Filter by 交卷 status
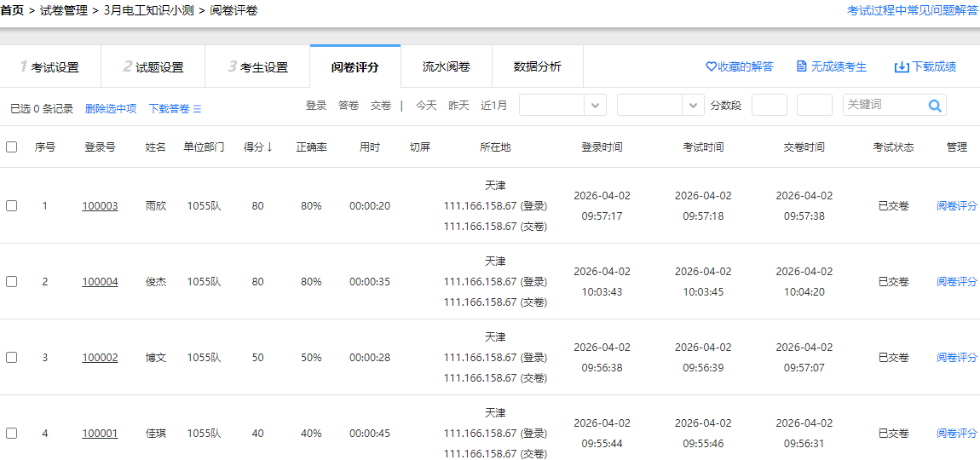 point(381,106)
